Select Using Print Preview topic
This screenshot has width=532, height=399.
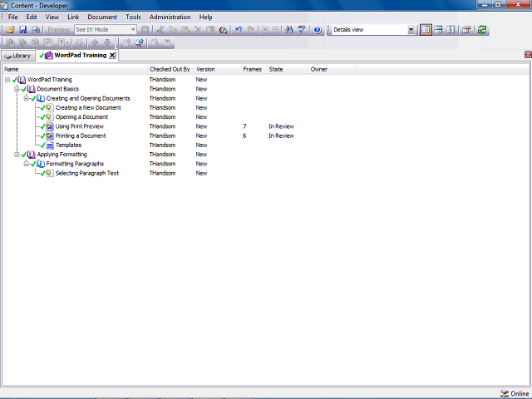pyautogui.click(x=80, y=126)
